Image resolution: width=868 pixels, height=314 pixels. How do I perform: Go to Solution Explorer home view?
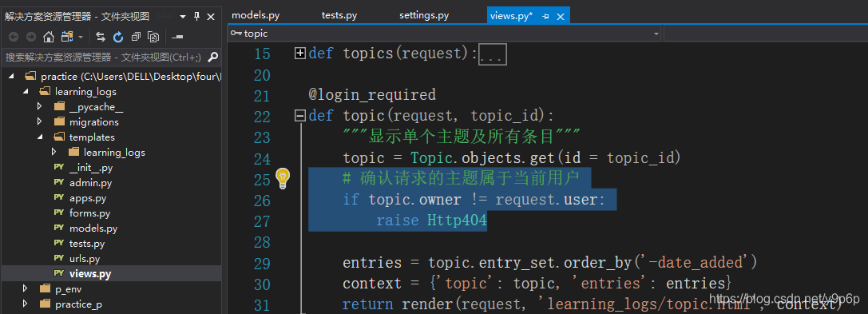[49, 37]
